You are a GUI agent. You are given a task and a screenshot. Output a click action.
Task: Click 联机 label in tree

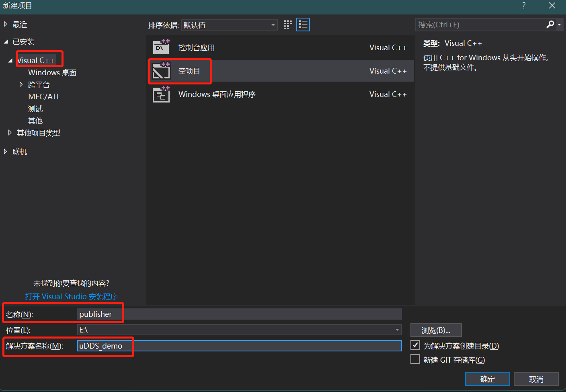20,152
